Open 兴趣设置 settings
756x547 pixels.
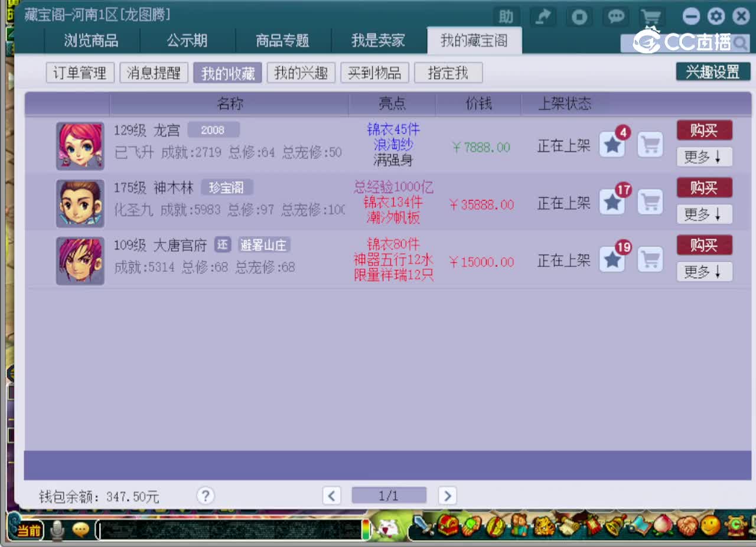[713, 71]
